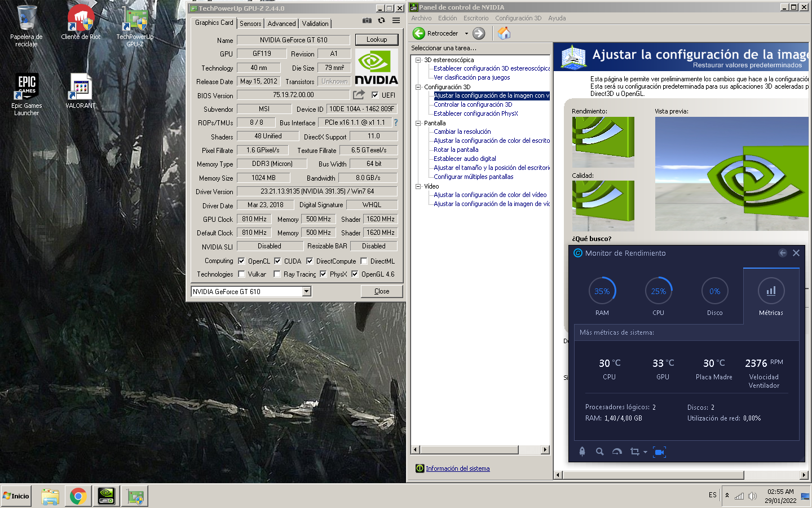Click the Close button in GPU-Z
The height and width of the screenshot is (508, 812).
[x=382, y=291]
